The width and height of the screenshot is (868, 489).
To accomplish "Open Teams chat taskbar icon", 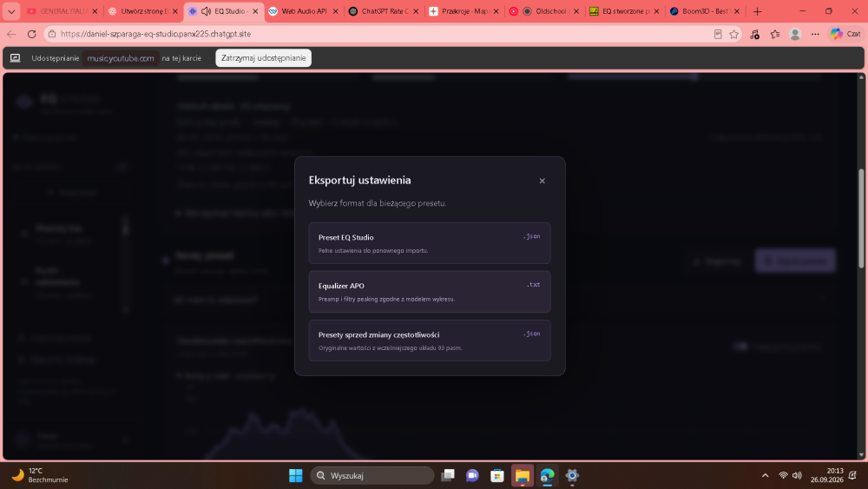I will coord(472,475).
